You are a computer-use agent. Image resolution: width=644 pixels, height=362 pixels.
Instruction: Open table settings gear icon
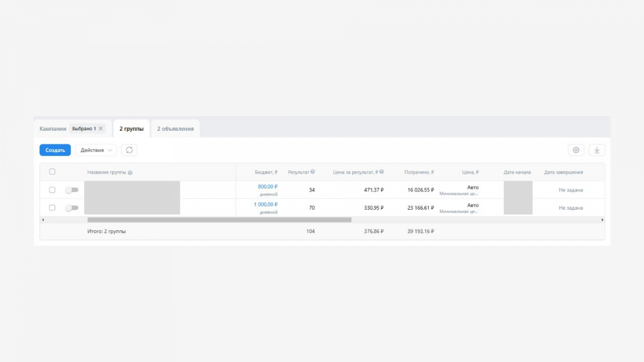coord(576,150)
